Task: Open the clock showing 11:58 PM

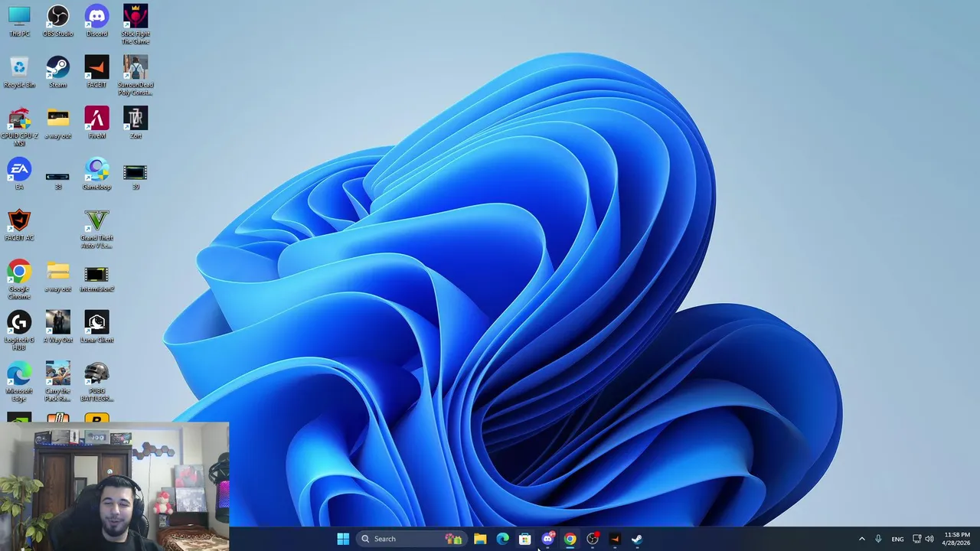Action: [957, 539]
